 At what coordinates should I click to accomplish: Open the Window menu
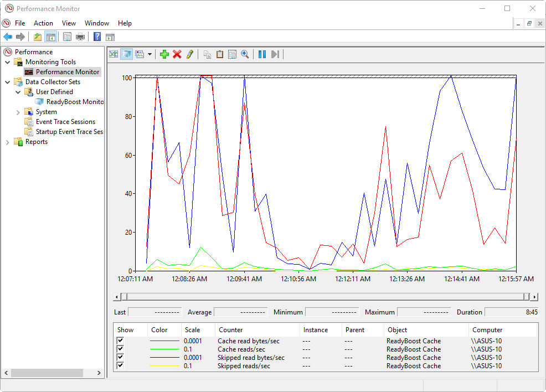point(97,23)
